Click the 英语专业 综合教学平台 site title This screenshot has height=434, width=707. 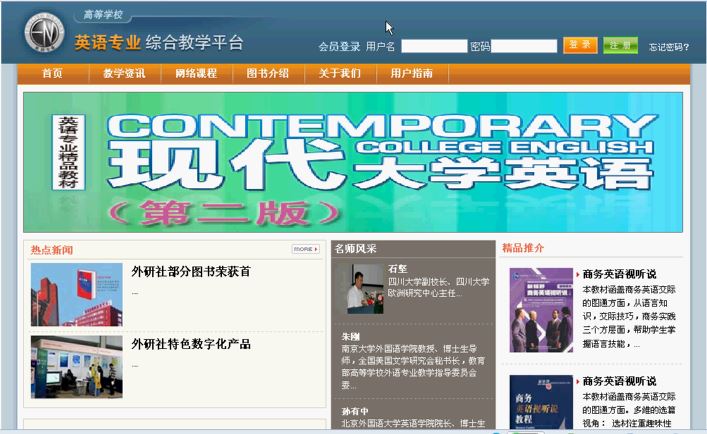tap(159, 43)
